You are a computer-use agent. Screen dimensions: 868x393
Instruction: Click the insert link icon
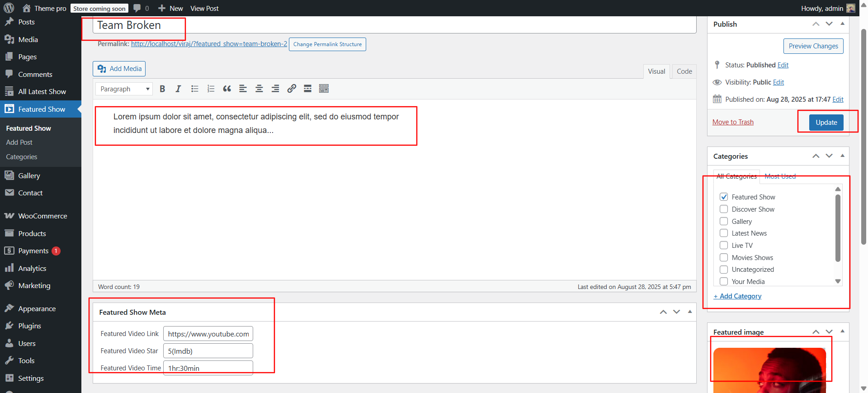[292, 89]
